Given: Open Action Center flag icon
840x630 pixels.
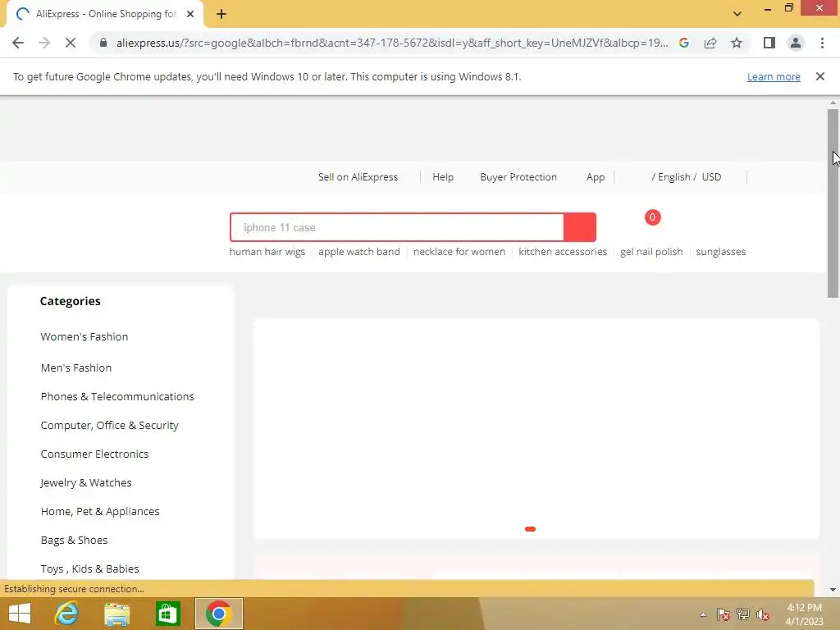Looking at the screenshot, I should (723, 614).
